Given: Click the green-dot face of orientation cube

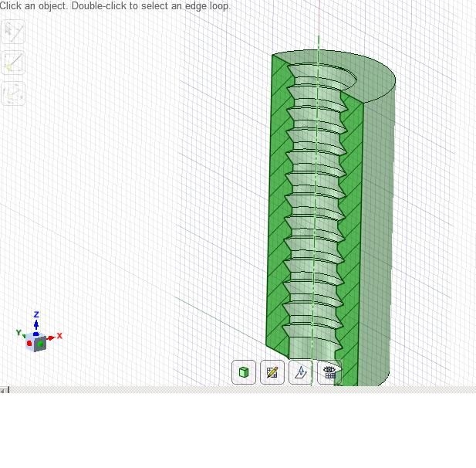Looking at the screenshot, I should coord(41,344).
